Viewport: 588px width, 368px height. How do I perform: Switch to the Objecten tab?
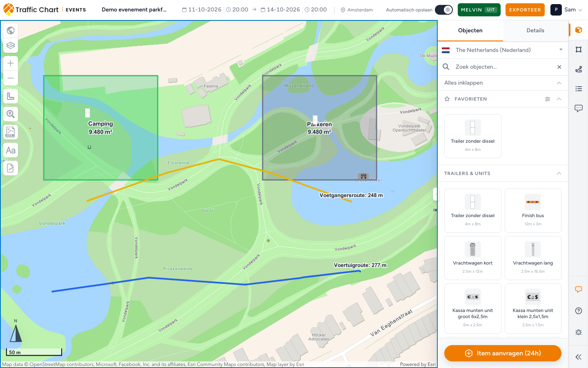[x=470, y=31]
